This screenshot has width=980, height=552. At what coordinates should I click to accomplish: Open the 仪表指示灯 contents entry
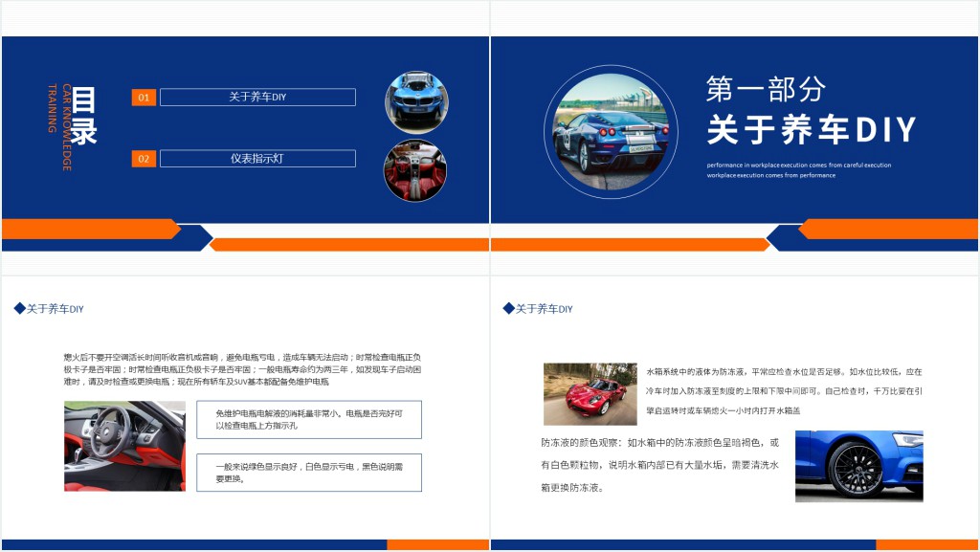click(257, 159)
